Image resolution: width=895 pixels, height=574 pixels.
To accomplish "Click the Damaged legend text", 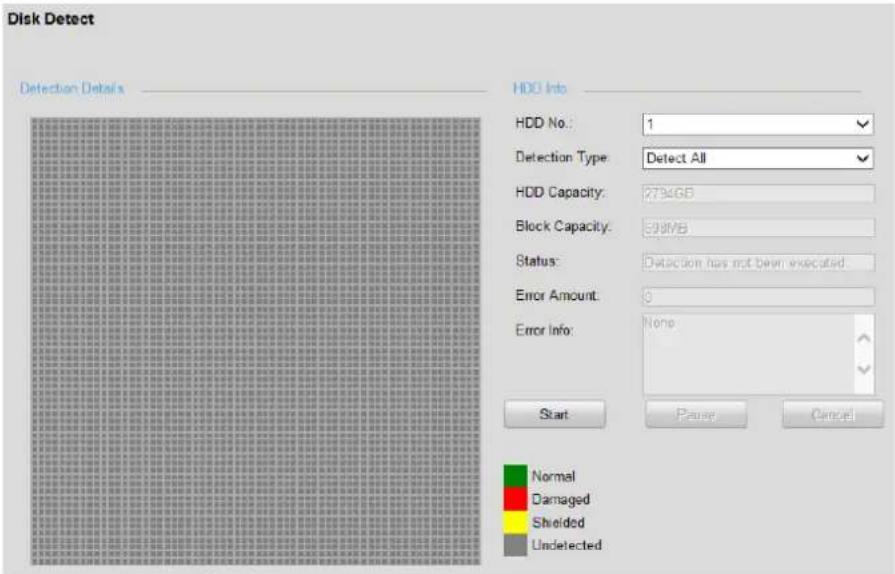I will click(561, 500).
